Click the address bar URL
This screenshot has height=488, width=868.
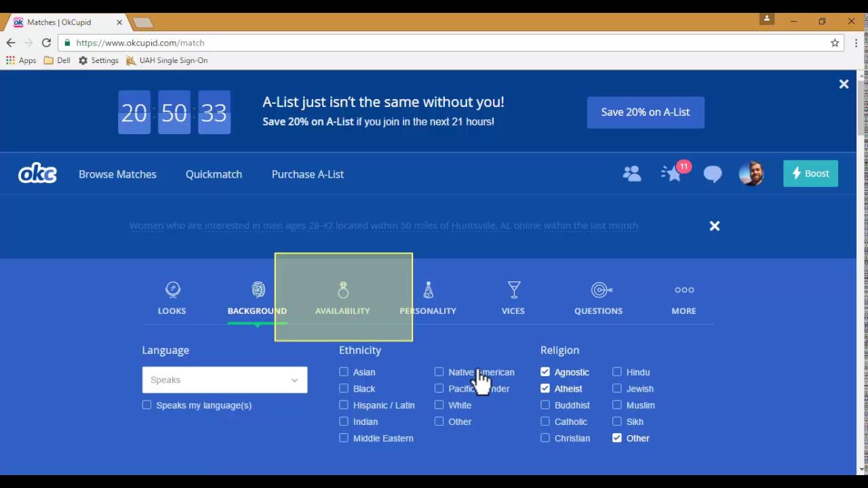click(x=140, y=43)
